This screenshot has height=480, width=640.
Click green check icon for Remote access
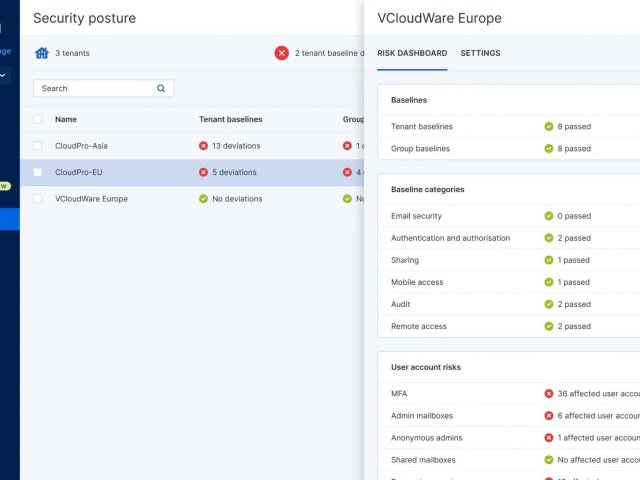point(549,326)
